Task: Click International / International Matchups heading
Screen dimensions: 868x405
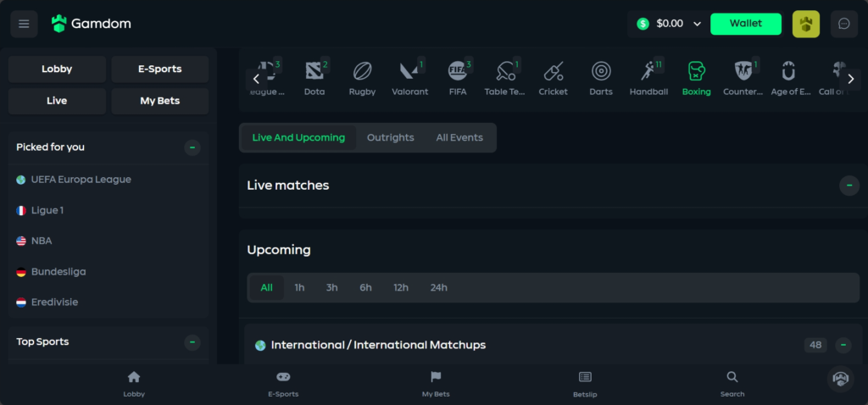Action: [x=378, y=345]
